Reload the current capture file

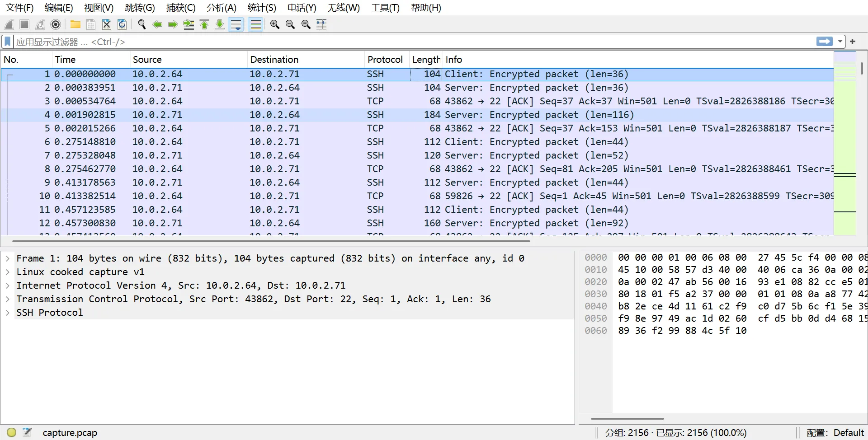point(122,24)
